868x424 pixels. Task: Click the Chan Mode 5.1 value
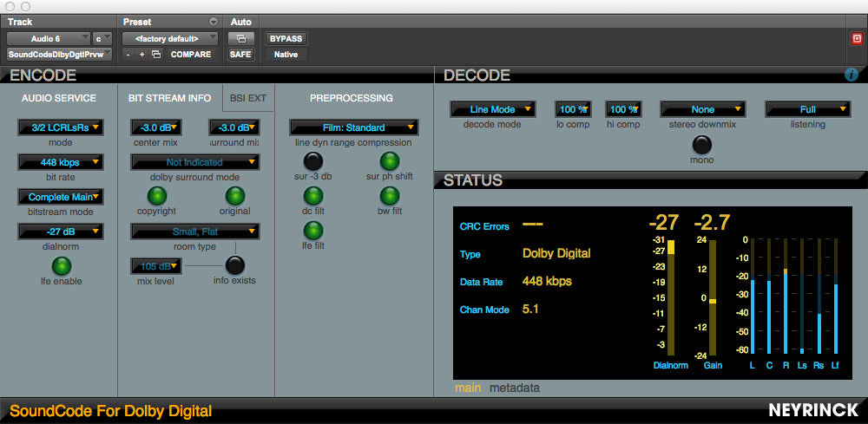tap(530, 309)
